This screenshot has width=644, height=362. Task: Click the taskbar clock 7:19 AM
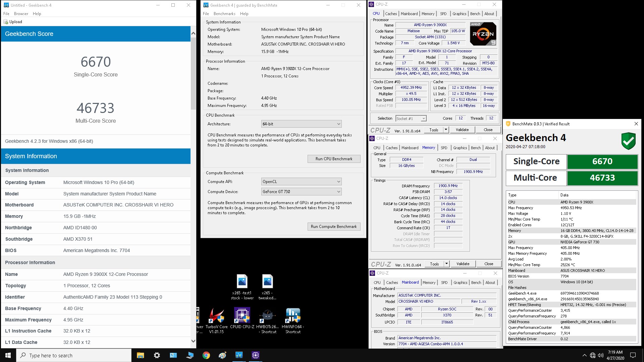(x=615, y=355)
